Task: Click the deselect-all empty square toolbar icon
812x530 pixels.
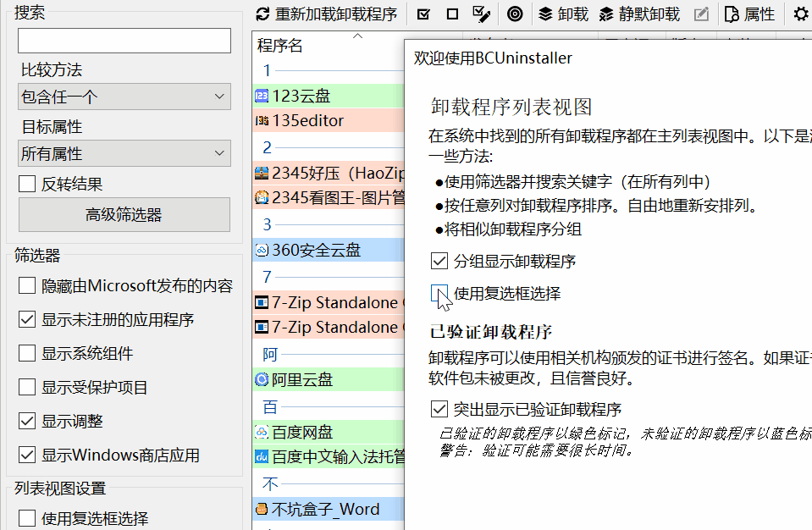Action: click(x=452, y=14)
